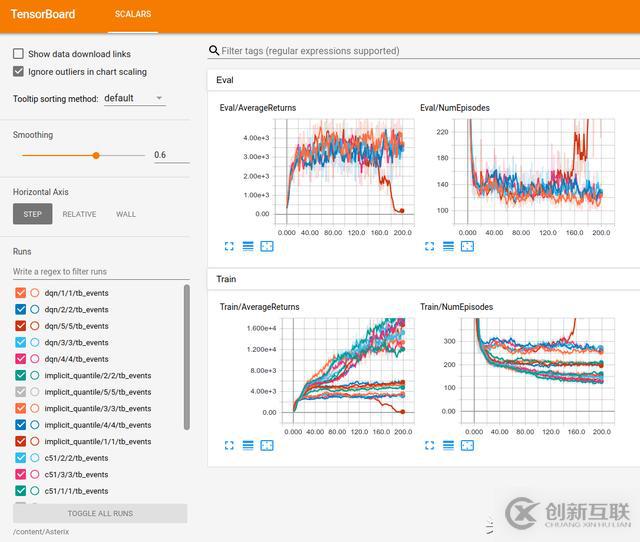Collapse the Train section header
Viewport: 640px width, 542px height.
click(424, 279)
